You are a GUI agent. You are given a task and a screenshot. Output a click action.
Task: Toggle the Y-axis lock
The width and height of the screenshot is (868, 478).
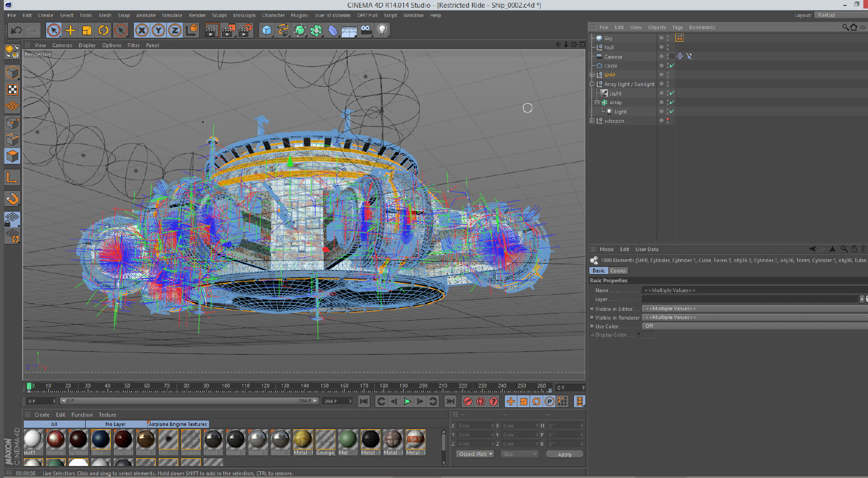point(158,30)
